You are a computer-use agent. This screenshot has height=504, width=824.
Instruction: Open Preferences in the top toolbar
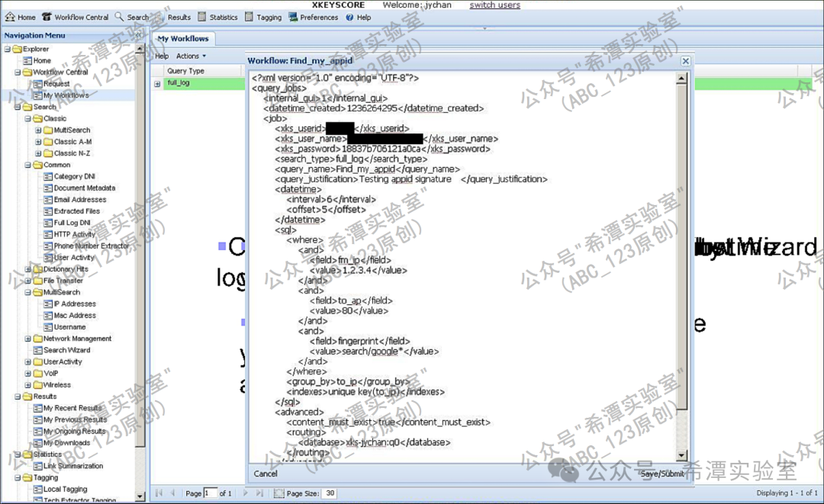(x=314, y=18)
